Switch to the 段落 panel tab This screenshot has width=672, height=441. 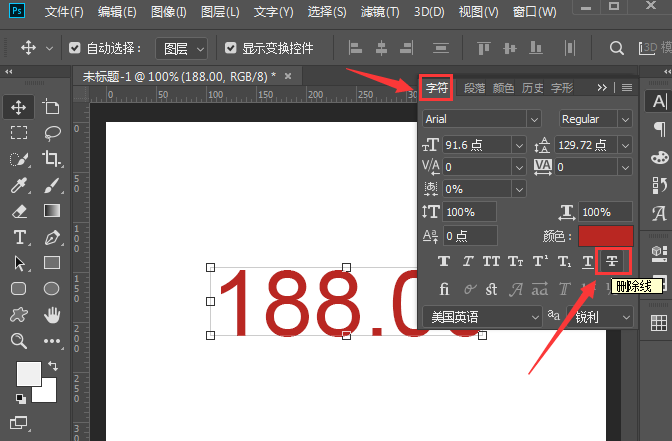coord(475,88)
